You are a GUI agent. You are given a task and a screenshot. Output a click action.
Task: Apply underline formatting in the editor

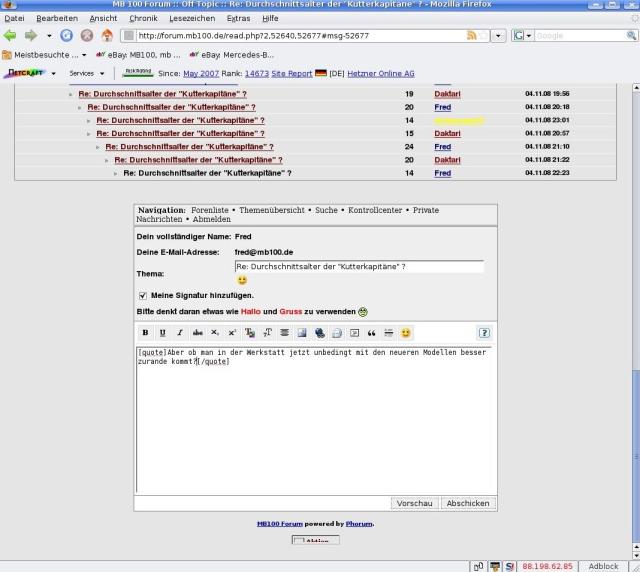[162, 333]
